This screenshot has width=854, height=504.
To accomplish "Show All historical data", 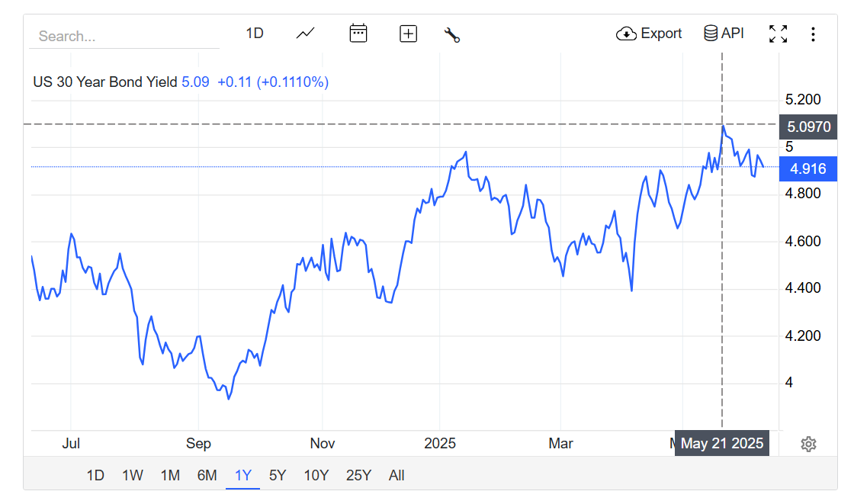I will [396, 476].
